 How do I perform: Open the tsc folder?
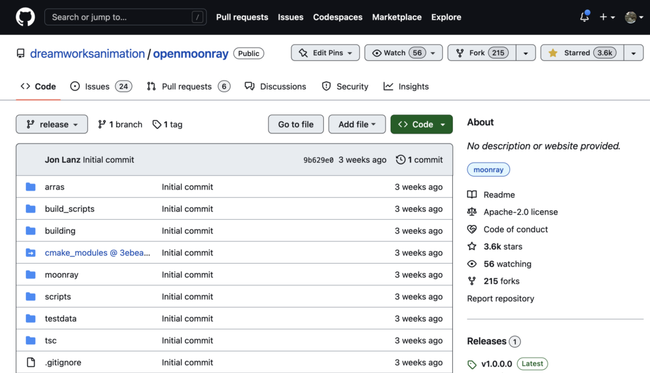[x=51, y=341]
